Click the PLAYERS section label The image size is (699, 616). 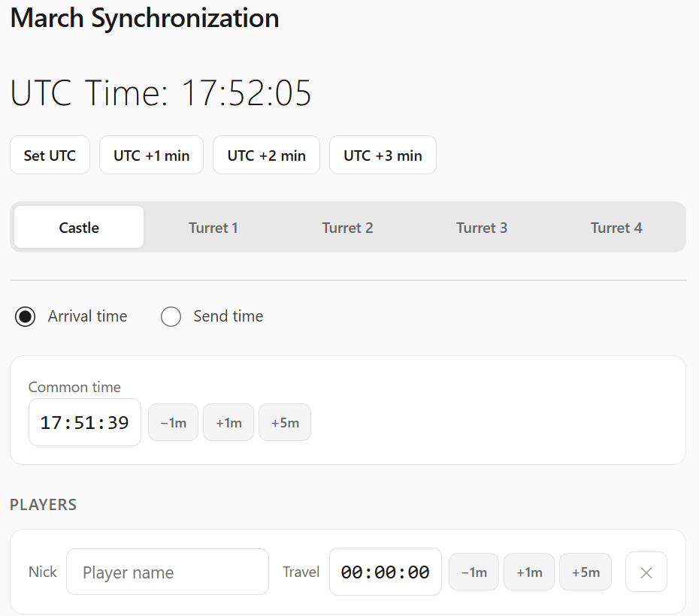click(x=44, y=505)
